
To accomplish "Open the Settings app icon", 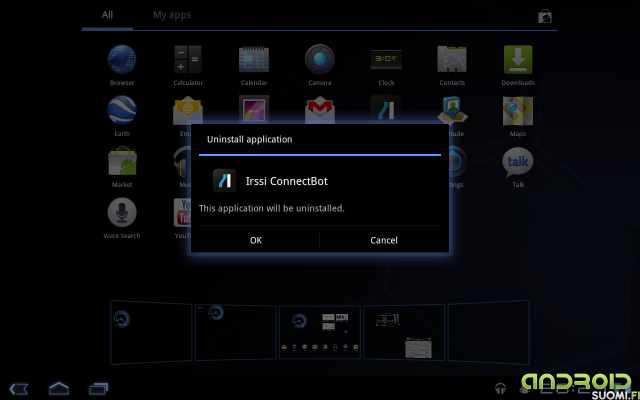I will pyautogui.click(x=457, y=162).
